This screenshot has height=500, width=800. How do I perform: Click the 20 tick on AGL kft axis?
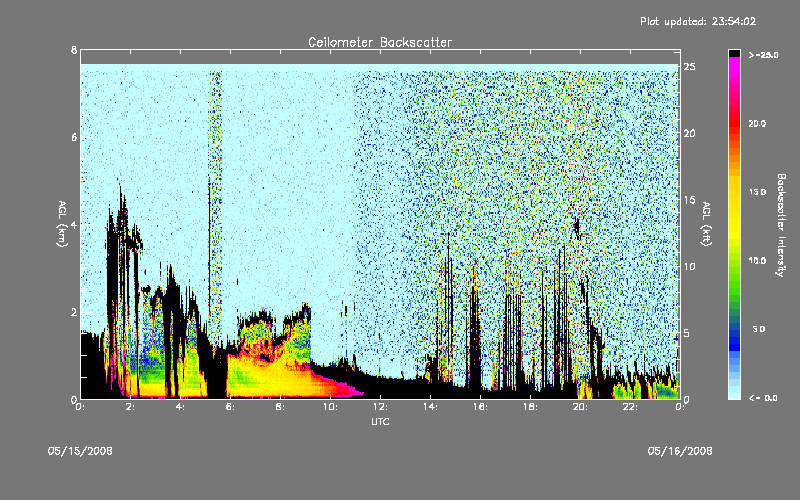point(689,133)
